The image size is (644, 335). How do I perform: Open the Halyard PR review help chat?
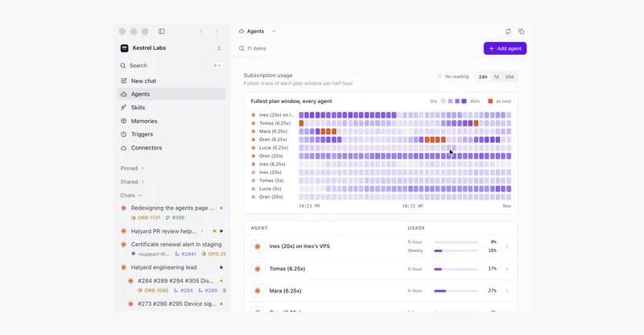(163, 231)
